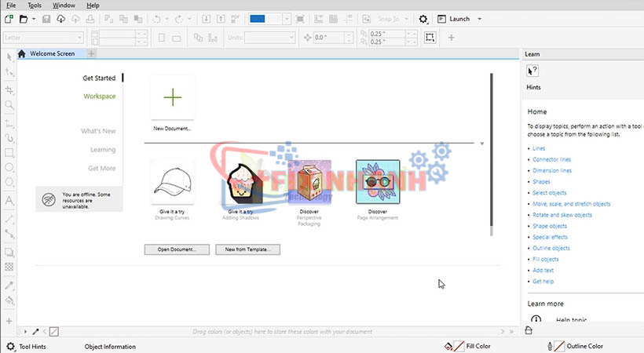This screenshot has height=353, width=644.
Task: Open the Tools menu
Action: 35,5
